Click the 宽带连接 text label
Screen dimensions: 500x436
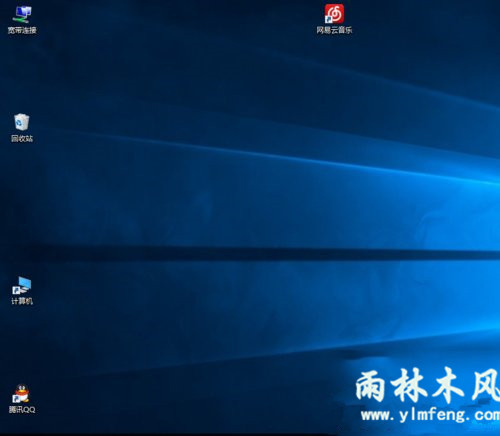tap(22, 30)
